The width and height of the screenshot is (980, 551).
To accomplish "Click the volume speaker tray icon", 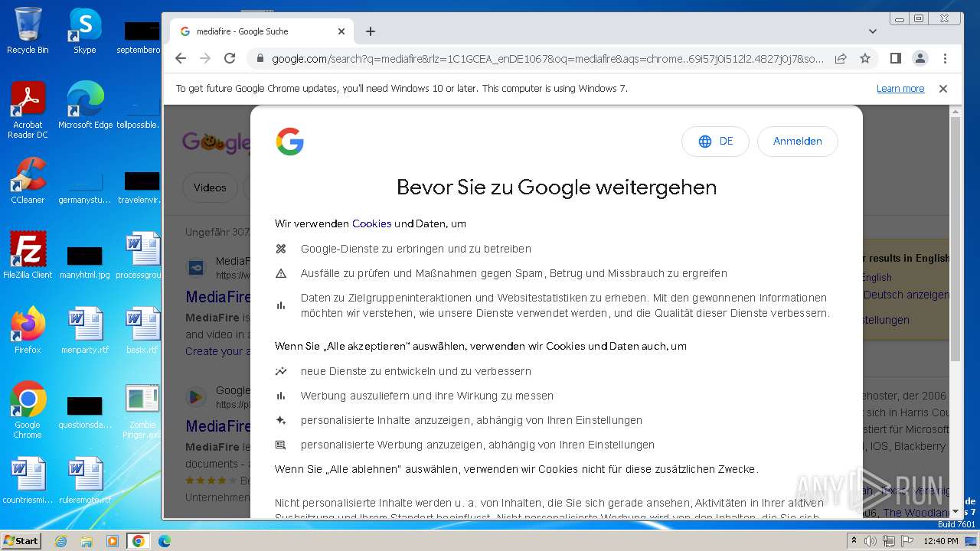I will (x=871, y=541).
